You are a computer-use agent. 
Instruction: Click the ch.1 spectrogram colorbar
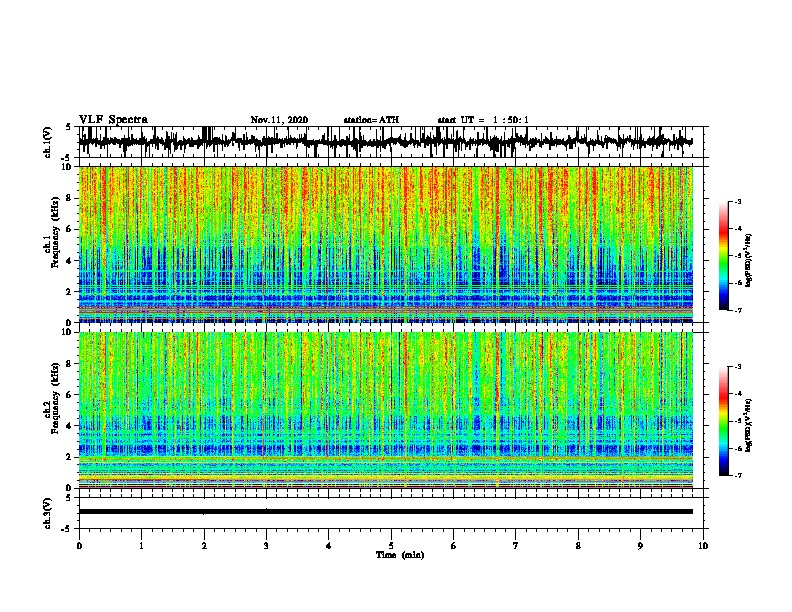723,256
